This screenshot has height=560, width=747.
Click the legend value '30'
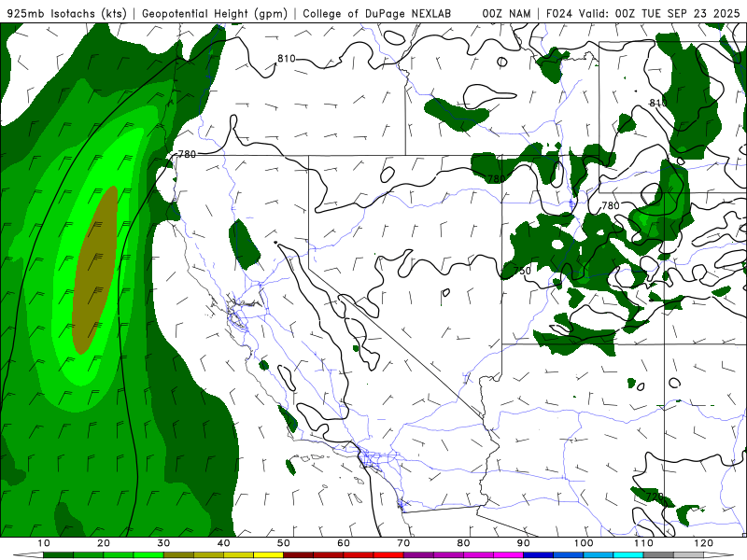(163, 543)
